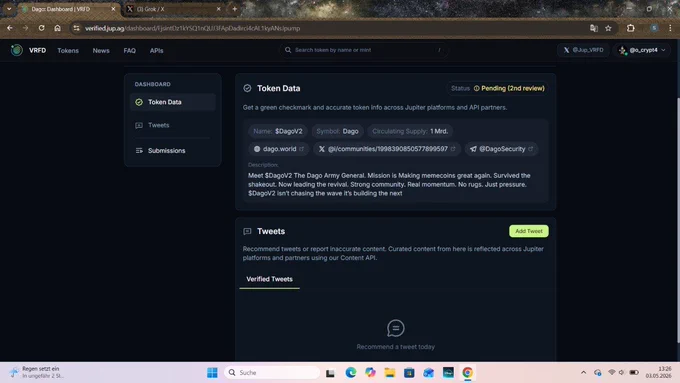The image size is (680, 383).
Task: Open the weather widget Regen setzt ein
Action: [37, 372]
